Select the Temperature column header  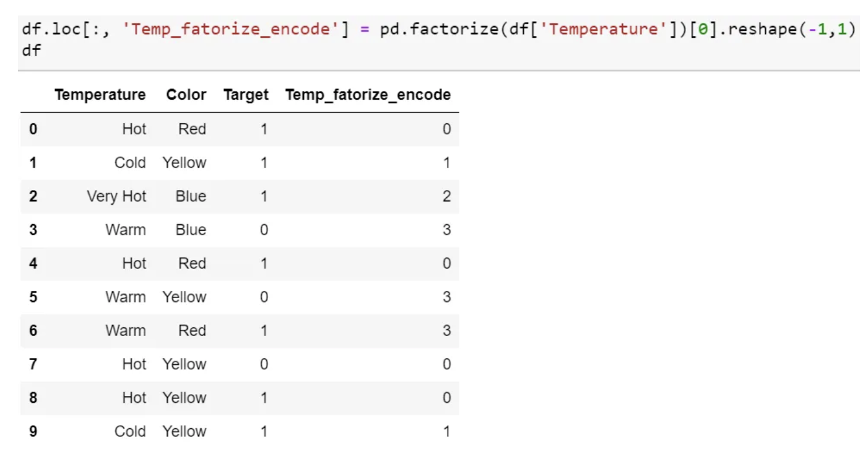pos(100,95)
